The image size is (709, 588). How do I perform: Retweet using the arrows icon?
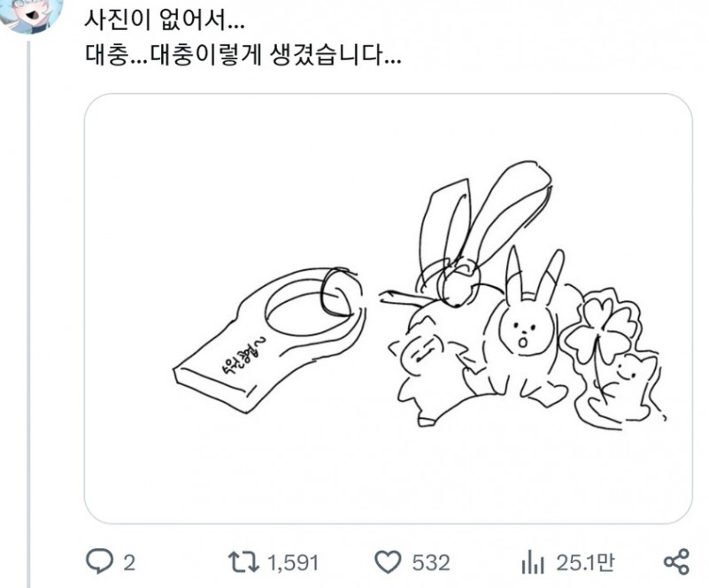click(x=243, y=561)
